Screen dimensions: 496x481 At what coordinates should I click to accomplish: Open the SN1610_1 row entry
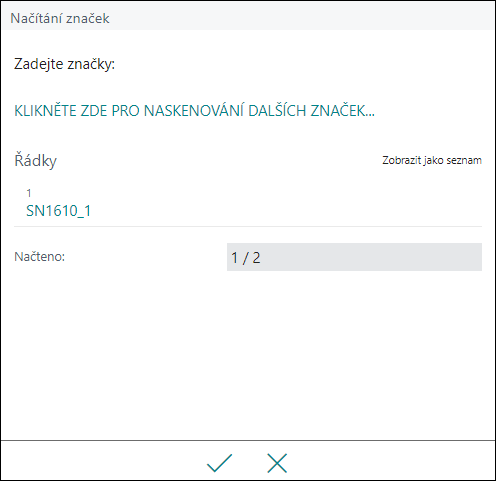click(58, 211)
